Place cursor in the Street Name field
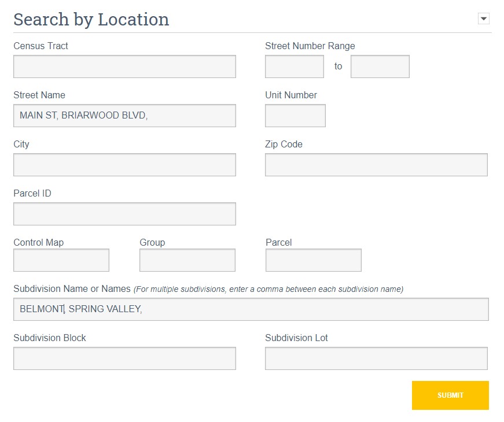 tap(124, 115)
